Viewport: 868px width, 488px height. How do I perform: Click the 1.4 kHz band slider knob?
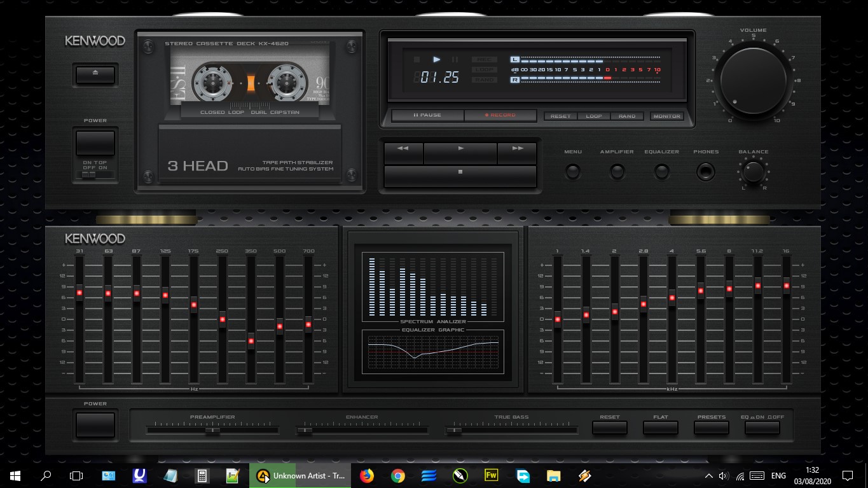tap(586, 315)
